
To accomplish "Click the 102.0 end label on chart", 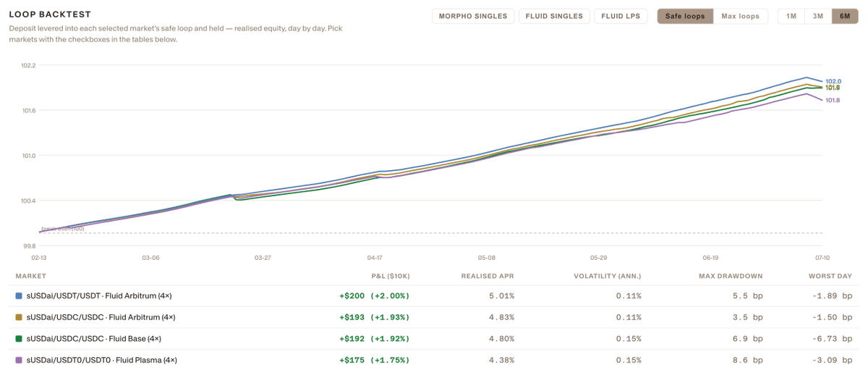I will pos(833,81).
